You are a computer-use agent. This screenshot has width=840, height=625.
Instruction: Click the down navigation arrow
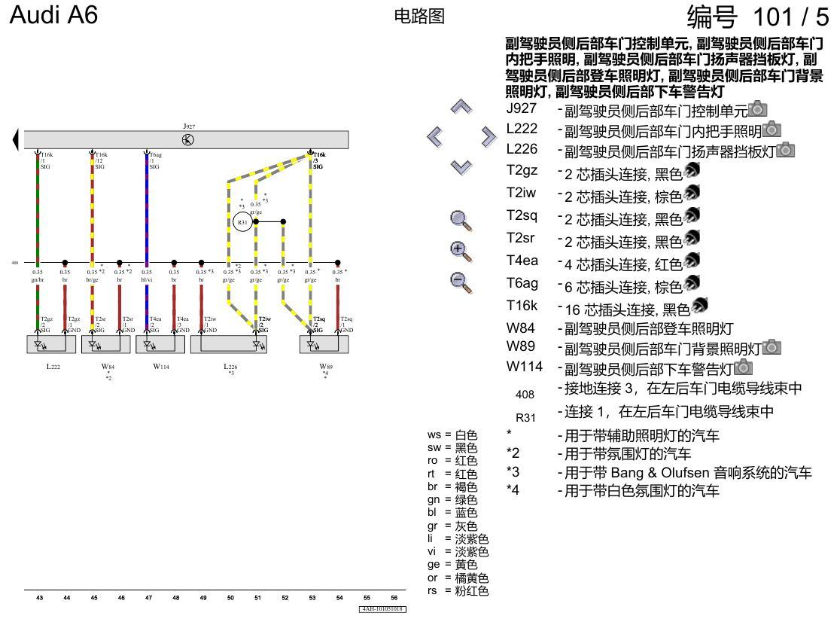coord(461,167)
